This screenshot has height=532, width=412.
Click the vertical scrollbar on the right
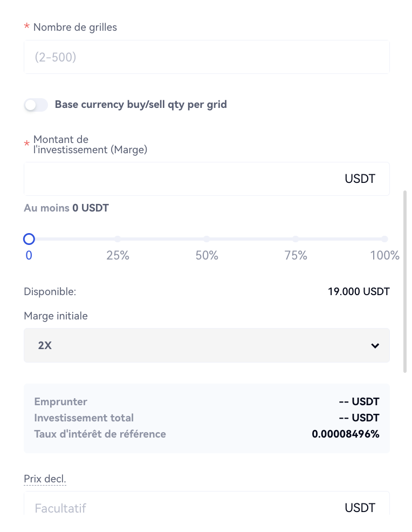(405, 281)
